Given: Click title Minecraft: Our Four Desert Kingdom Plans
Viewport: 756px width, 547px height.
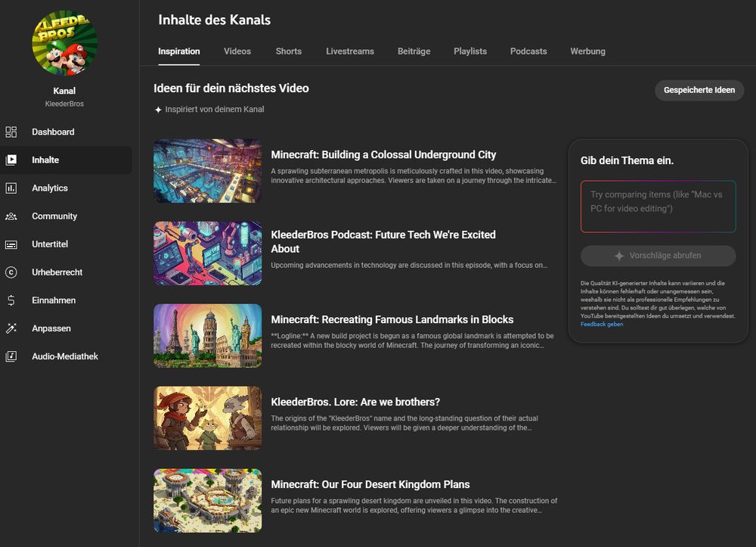Looking at the screenshot, I should [x=370, y=484].
